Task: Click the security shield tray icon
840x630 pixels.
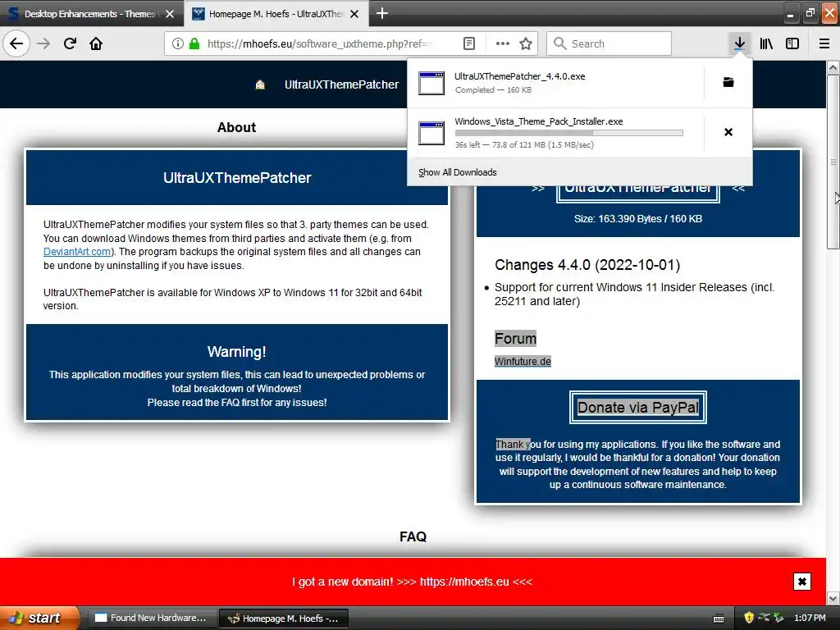Action: 749,618
